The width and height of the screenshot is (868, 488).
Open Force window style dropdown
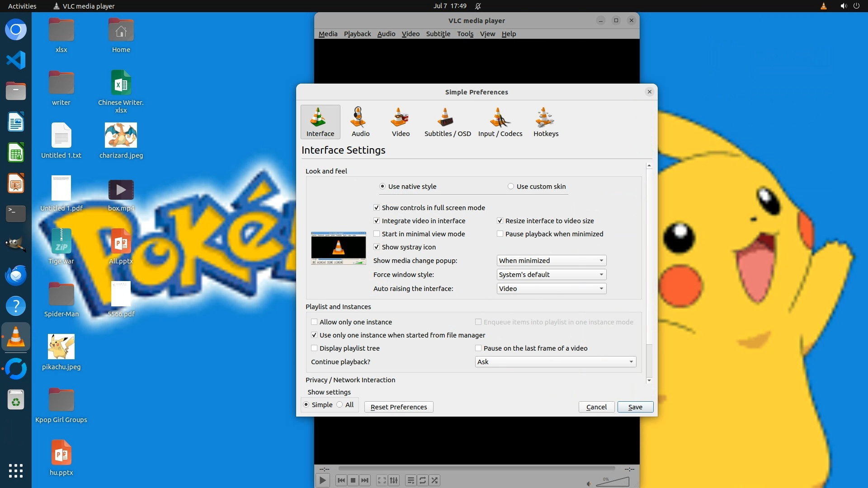(551, 275)
